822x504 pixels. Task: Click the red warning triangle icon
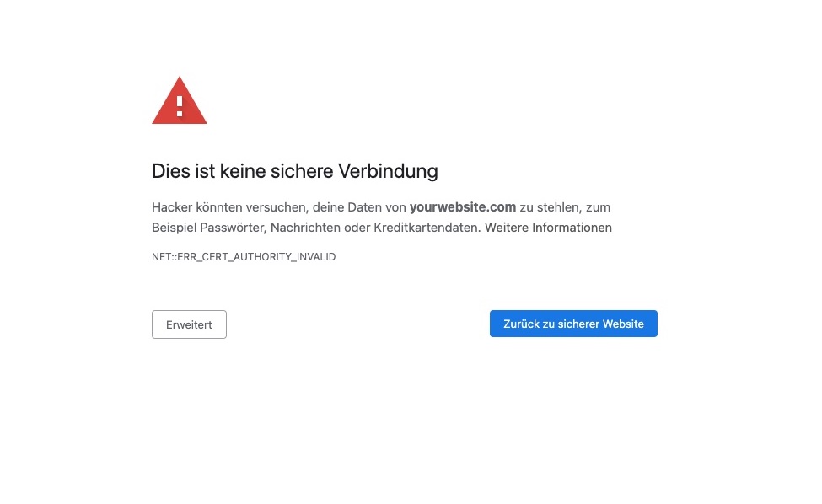(180, 100)
